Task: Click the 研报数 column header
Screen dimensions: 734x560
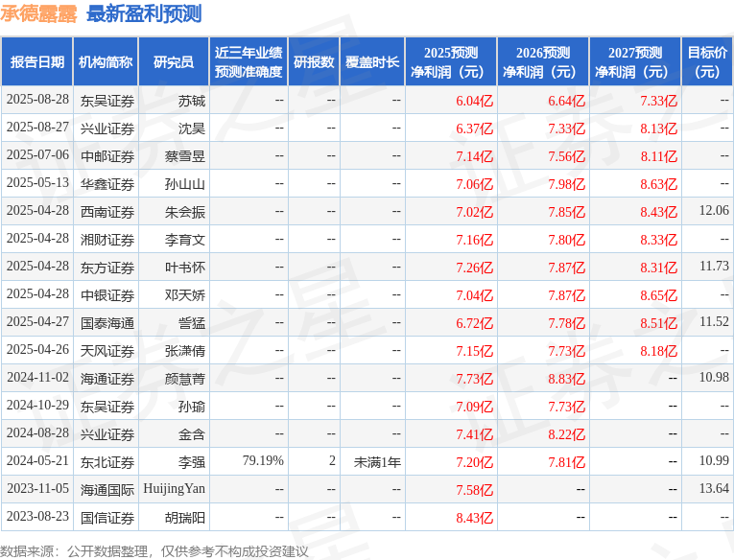Action: pyautogui.click(x=314, y=61)
